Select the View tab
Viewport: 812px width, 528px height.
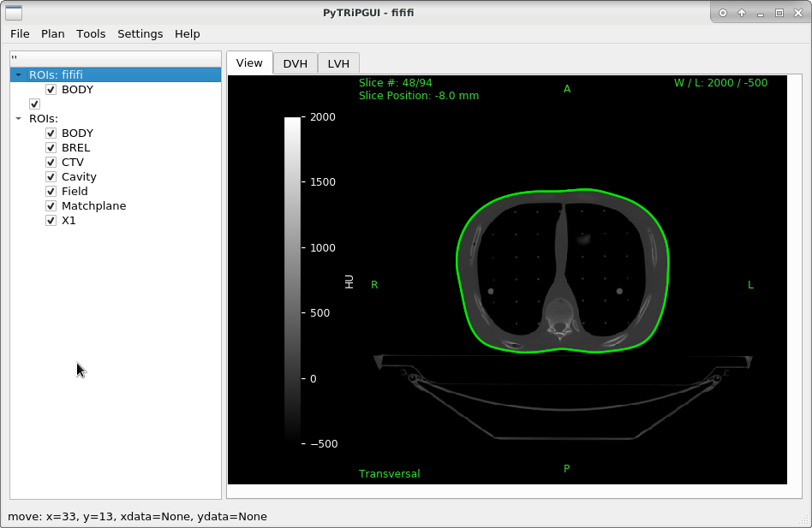[x=249, y=62]
